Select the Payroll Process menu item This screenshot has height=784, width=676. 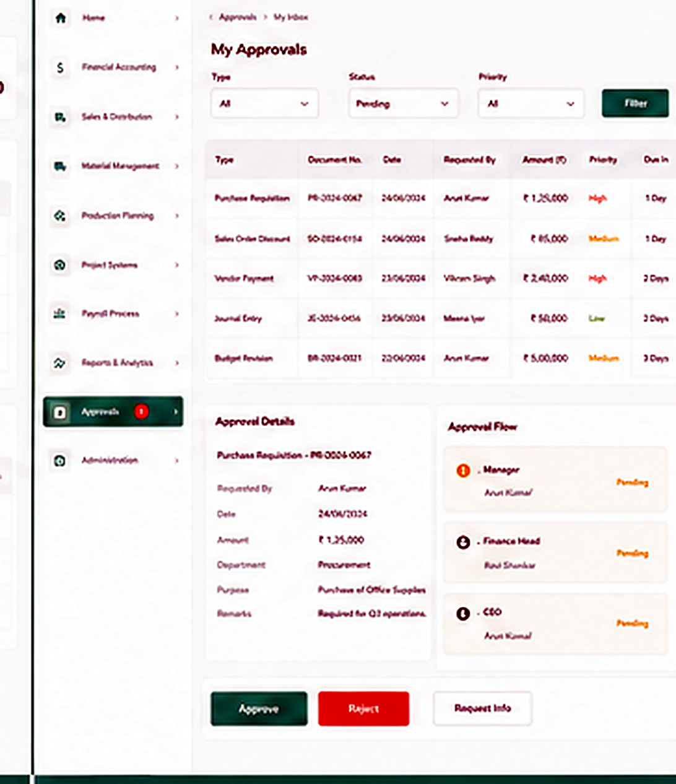(x=115, y=314)
